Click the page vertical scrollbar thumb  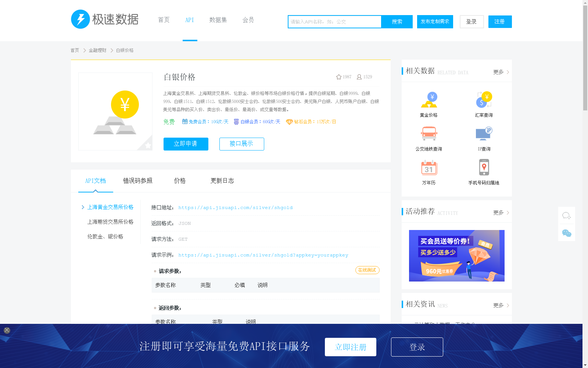tap(585, 58)
